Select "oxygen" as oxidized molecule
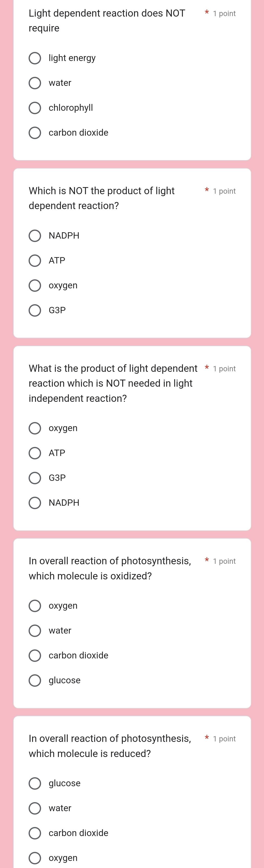The height and width of the screenshot is (868, 264). pos(35,606)
